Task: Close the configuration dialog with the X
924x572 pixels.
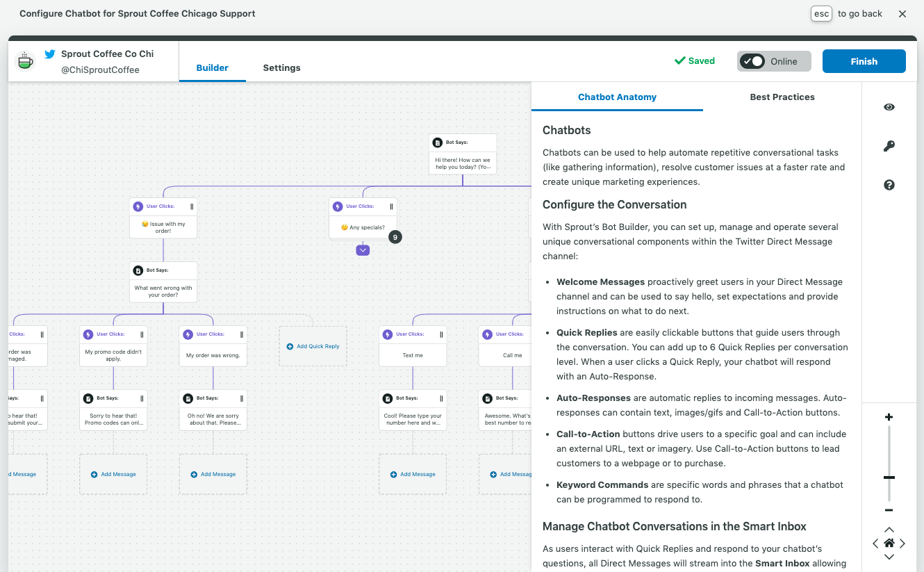Action: coord(902,13)
